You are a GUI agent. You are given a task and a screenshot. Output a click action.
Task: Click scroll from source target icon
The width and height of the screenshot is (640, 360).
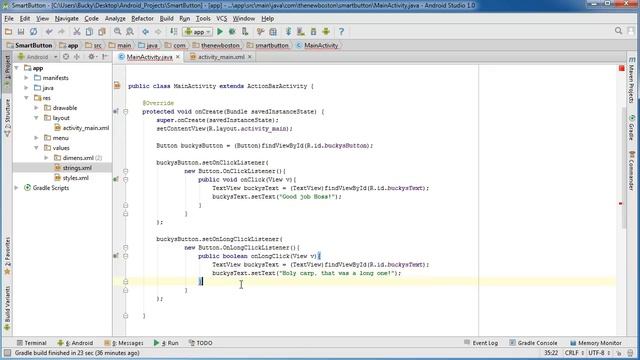coord(66,57)
